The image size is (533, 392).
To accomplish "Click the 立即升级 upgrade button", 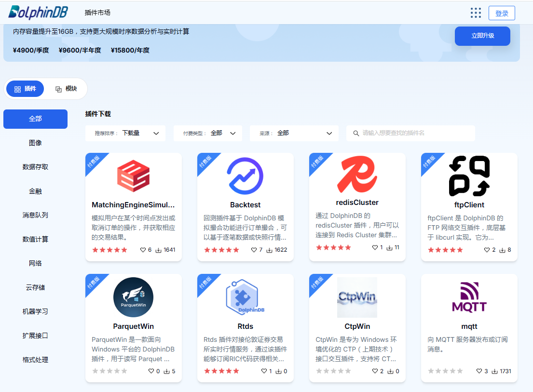I will [x=482, y=36].
